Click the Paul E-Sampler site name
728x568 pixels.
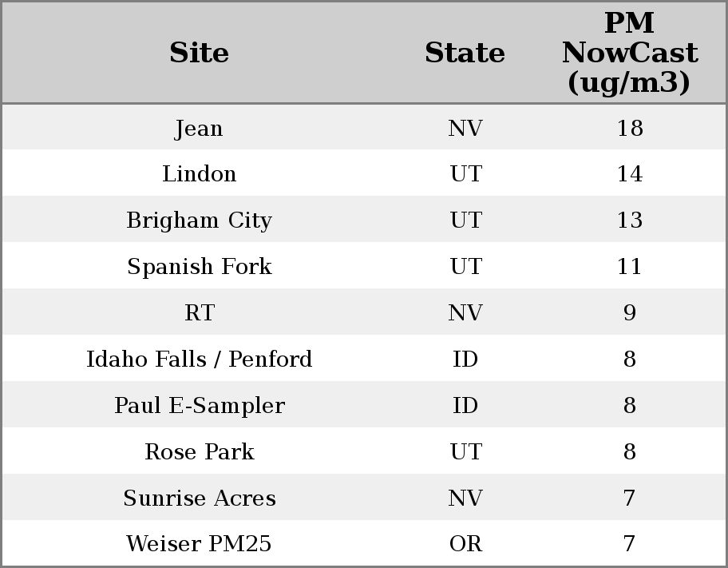pos(199,406)
